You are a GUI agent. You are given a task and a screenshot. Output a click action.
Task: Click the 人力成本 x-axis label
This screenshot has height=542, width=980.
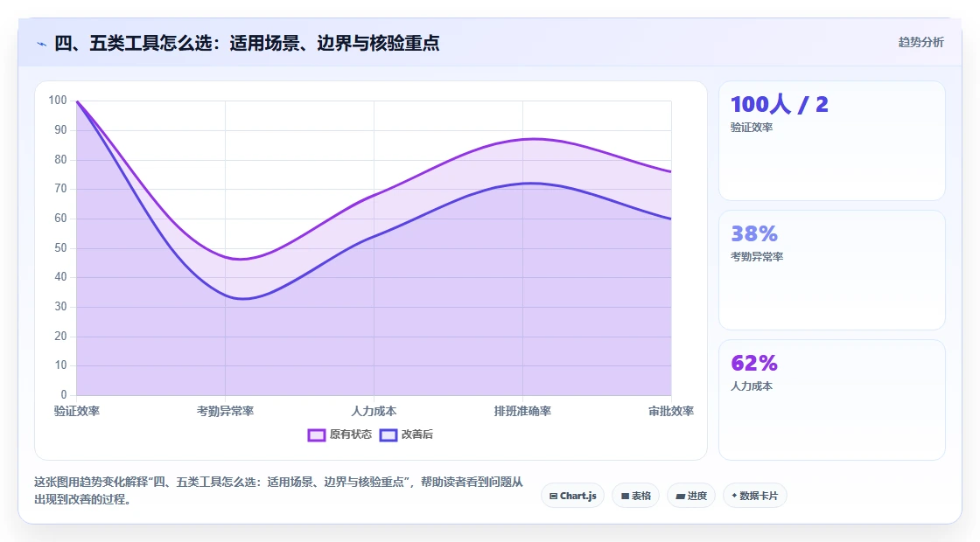[374, 411]
